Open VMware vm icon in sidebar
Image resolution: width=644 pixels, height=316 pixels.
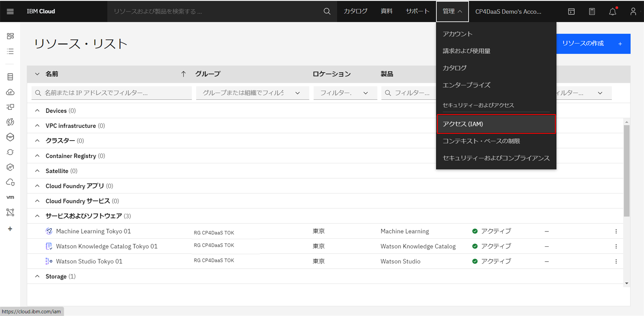[x=10, y=197]
